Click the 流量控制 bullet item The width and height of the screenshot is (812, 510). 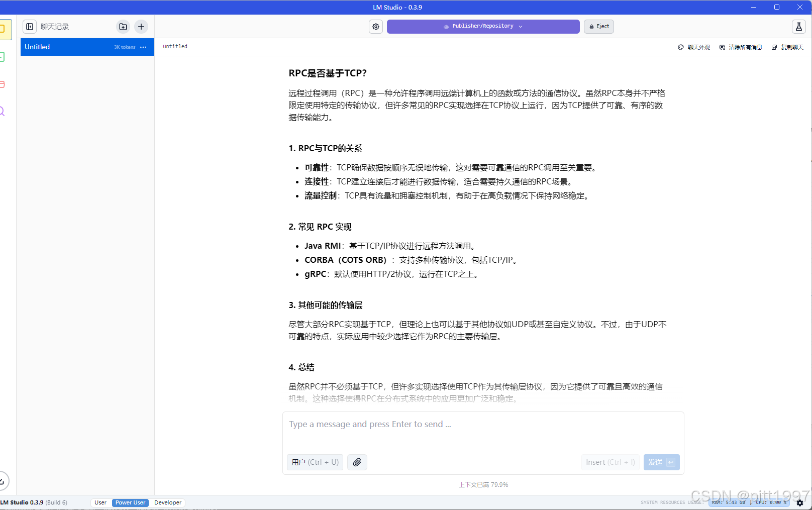pyautogui.click(x=447, y=196)
